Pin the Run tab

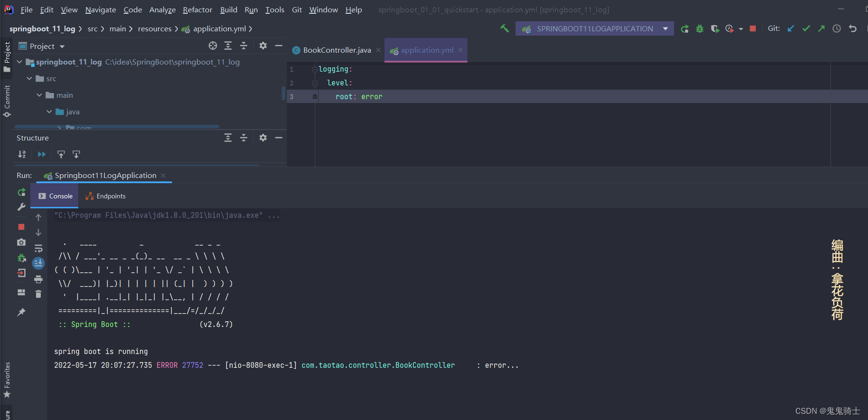[21, 312]
